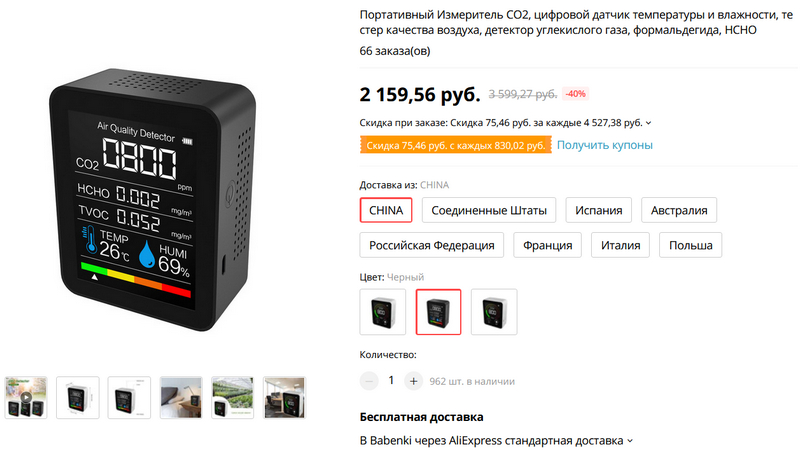Click the main product image
Screen dimensions: 800x451
tap(153, 199)
